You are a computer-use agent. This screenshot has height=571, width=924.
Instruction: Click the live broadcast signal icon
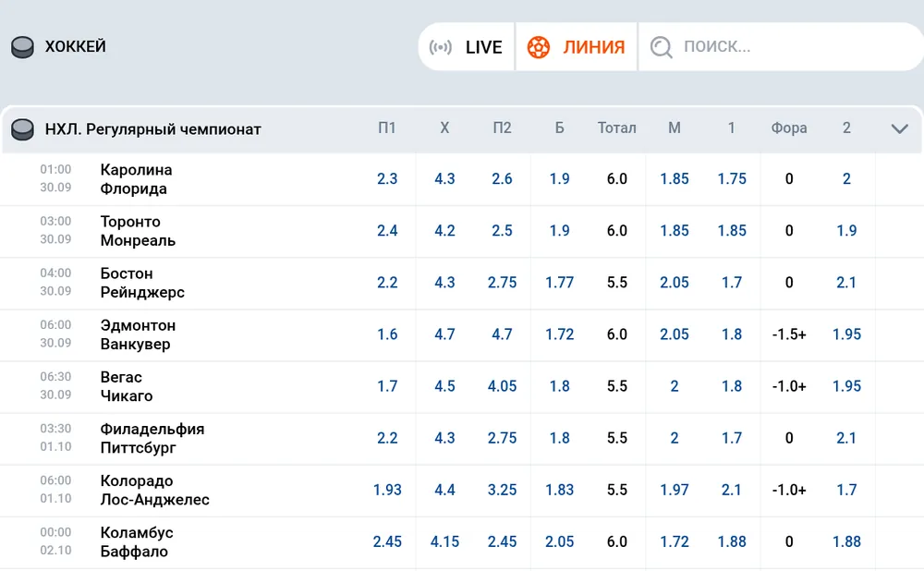[441, 47]
